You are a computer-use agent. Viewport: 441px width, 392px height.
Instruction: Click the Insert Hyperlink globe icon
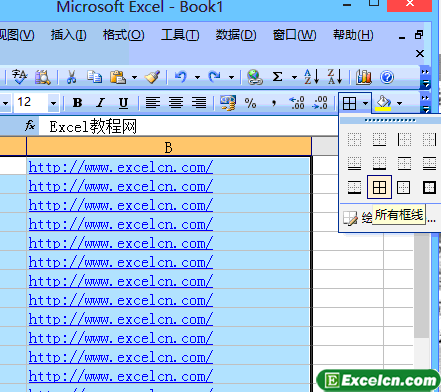[x=255, y=77]
